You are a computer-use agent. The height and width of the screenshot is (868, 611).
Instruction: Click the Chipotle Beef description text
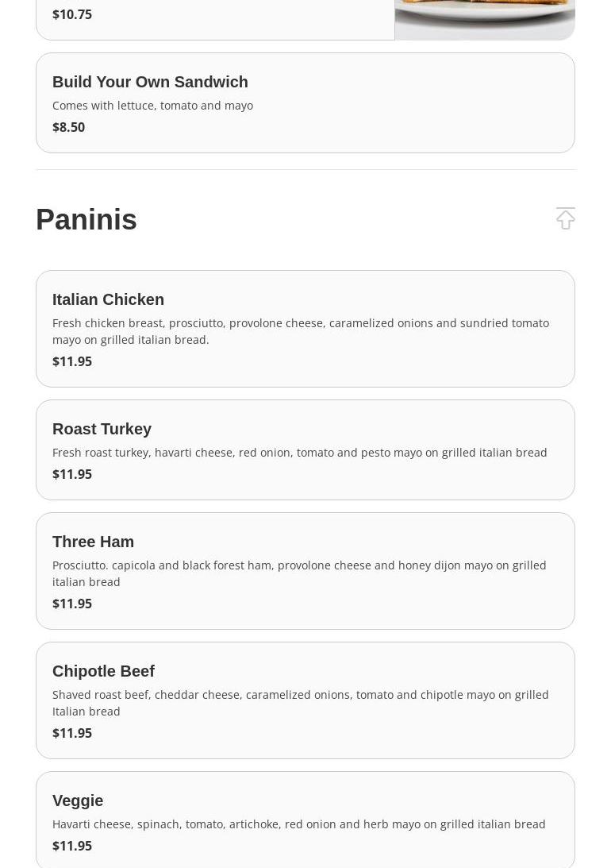click(300, 703)
